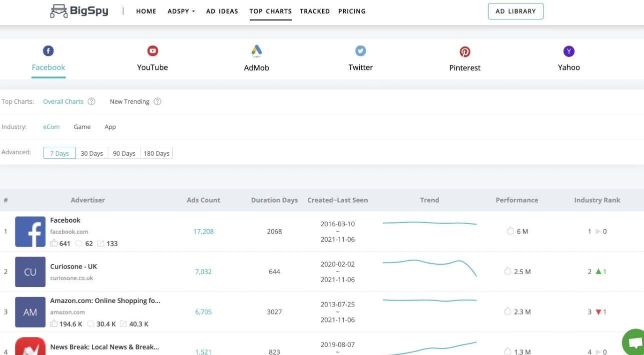Click red down arrow in Amazon rank
This screenshot has height=355, width=644.
click(598, 312)
